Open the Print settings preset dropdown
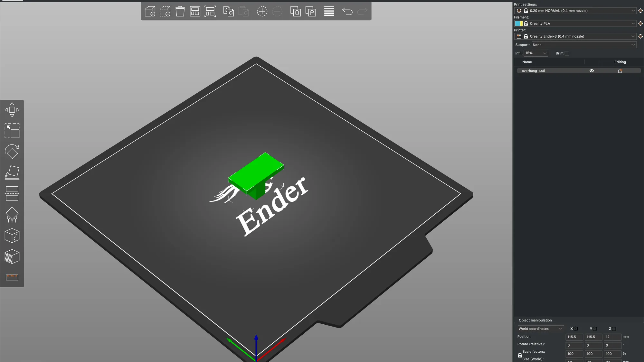644x362 pixels. point(575,11)
